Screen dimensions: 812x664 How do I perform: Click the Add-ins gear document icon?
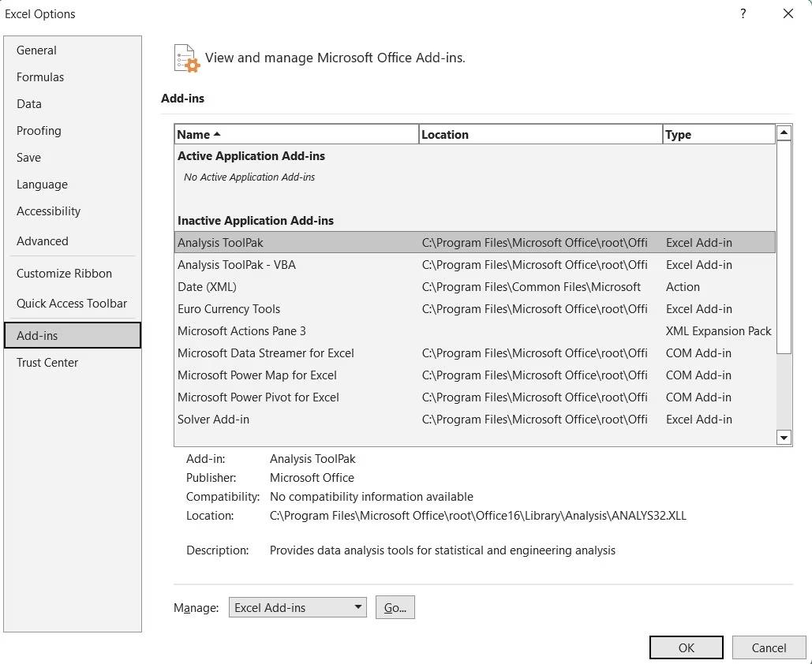(x=187, y=58)
